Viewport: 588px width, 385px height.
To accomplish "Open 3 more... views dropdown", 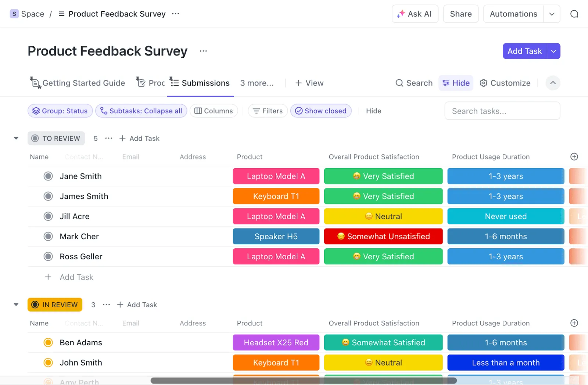I will pos(257,83).
